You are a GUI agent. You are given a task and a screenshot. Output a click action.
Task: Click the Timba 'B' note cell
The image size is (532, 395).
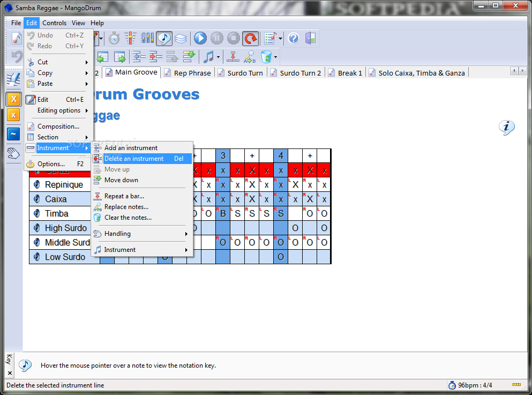click(223, 213)
